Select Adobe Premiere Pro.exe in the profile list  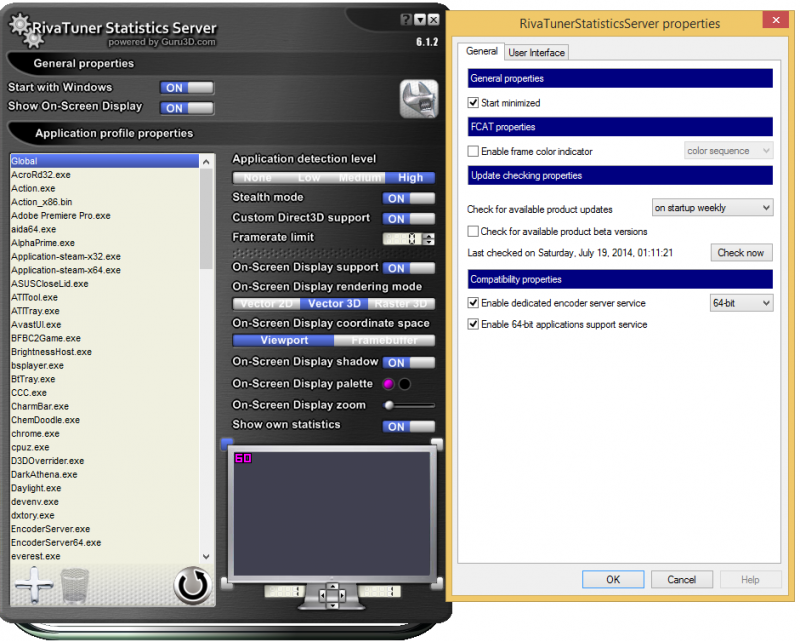(x=105, y=216)
